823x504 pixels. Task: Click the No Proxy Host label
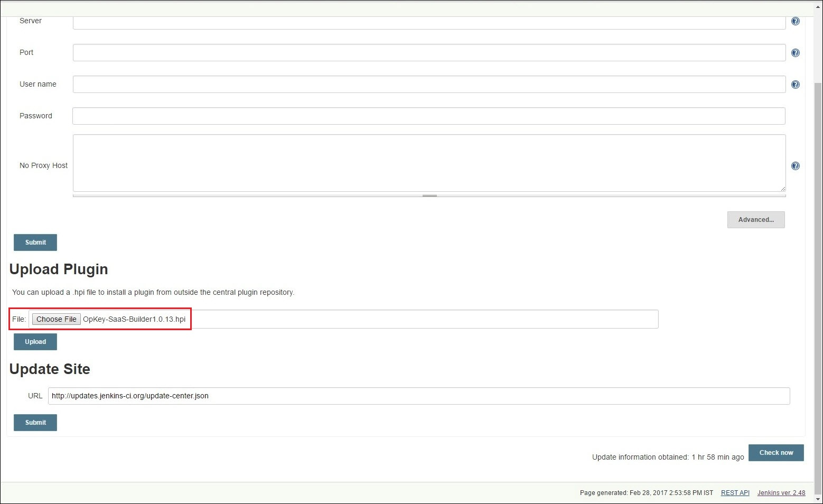[43, 166]
